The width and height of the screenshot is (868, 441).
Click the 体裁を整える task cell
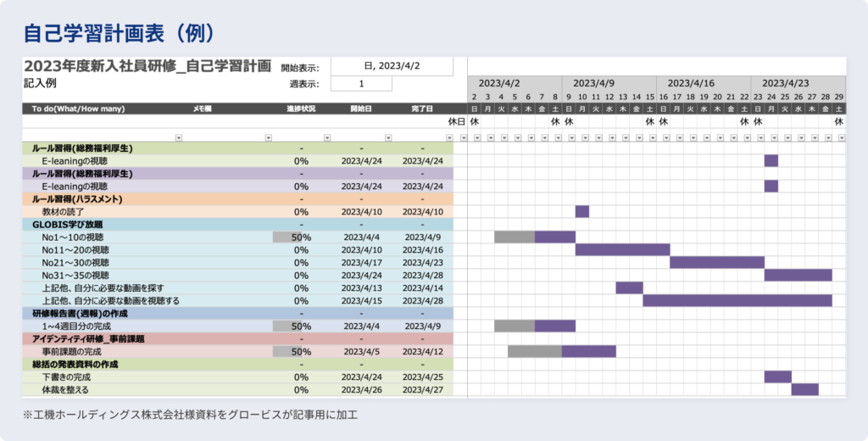pyautogui.click(x=65, y=389)
